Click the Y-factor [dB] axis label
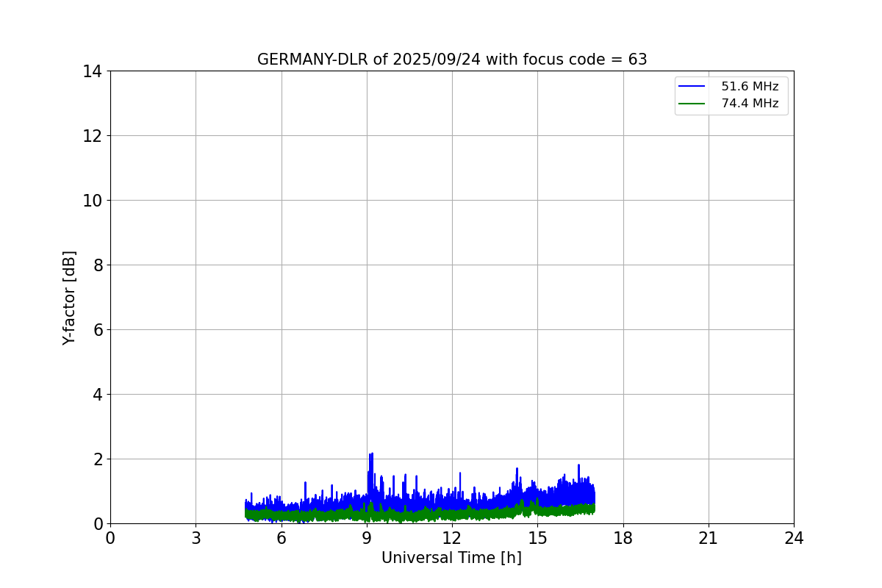The width and height of the screenshot is (882, 588). pos(69,298)
